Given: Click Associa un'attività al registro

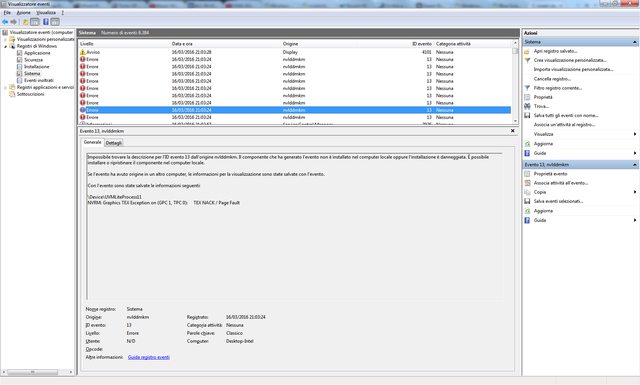Looking at the screenshot, I should [x=564, y=125].
